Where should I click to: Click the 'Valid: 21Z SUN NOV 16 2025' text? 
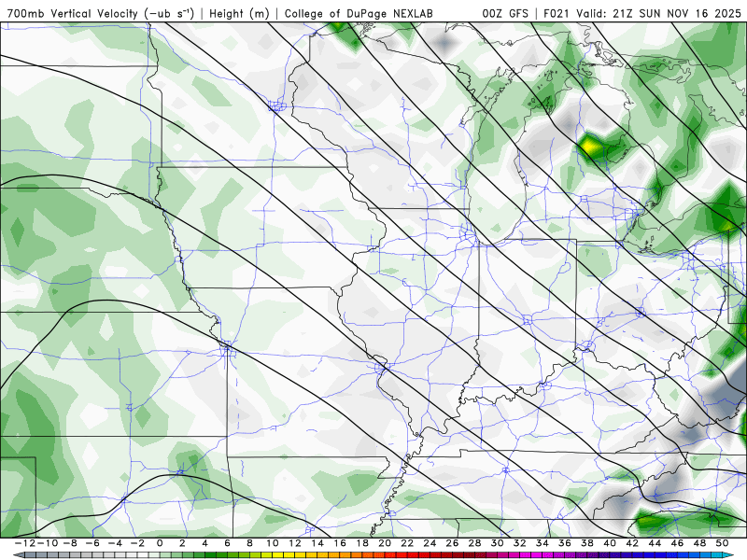pos(658,13)
